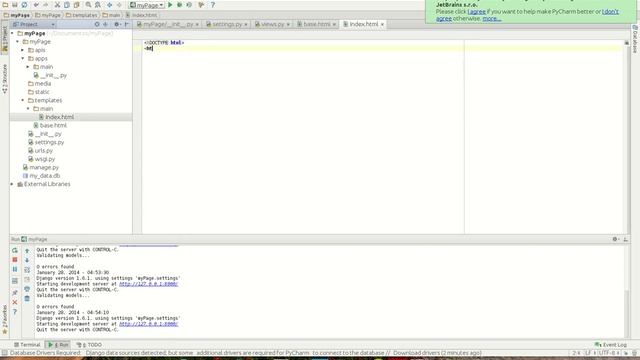Collapse the inner myPage folder node

pos(18,42)
